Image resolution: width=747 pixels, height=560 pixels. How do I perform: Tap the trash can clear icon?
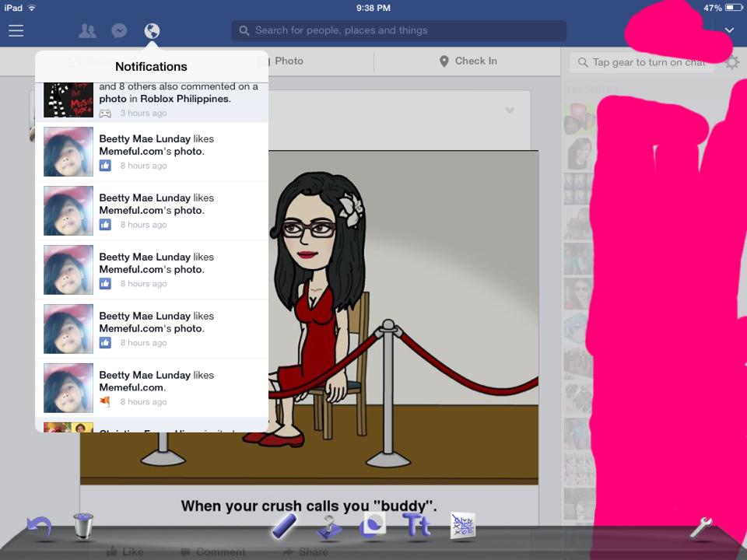[83, 527]
